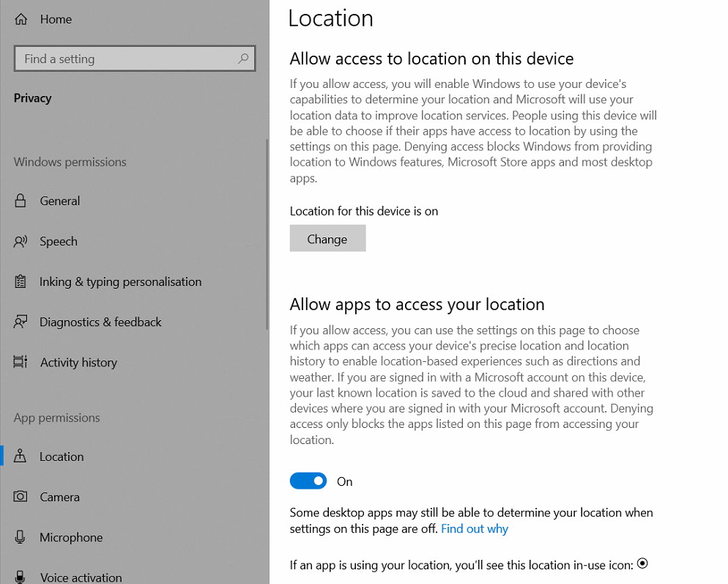The image size is (728, 584).
Task: Focus the 'Find a setting' search box
Action: point(135,59)
